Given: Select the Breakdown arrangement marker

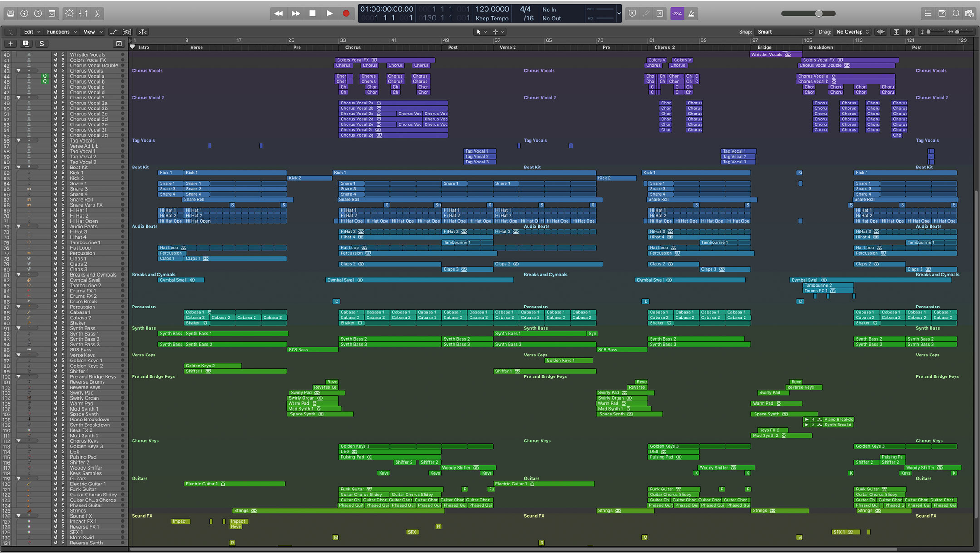Looking at the screenshot, I should tap(821, 47).
